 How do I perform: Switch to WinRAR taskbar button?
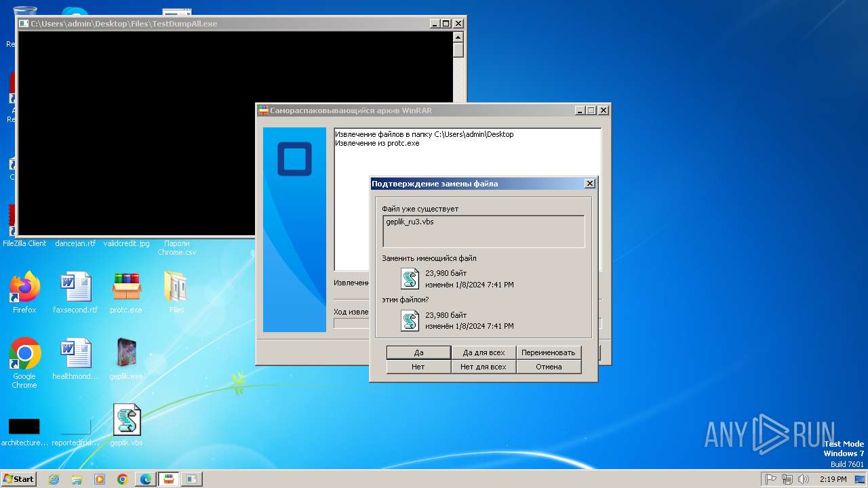point(169,479)
